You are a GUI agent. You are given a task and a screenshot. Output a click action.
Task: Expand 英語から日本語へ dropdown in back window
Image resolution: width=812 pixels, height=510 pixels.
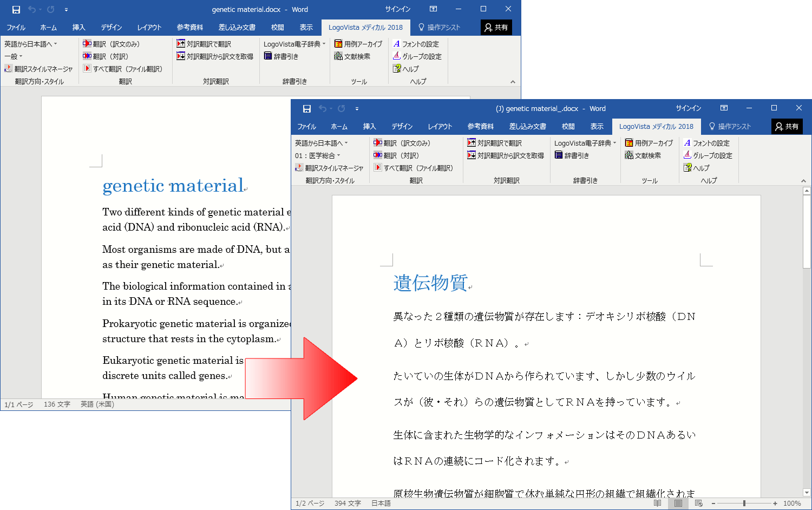[31, 44]
